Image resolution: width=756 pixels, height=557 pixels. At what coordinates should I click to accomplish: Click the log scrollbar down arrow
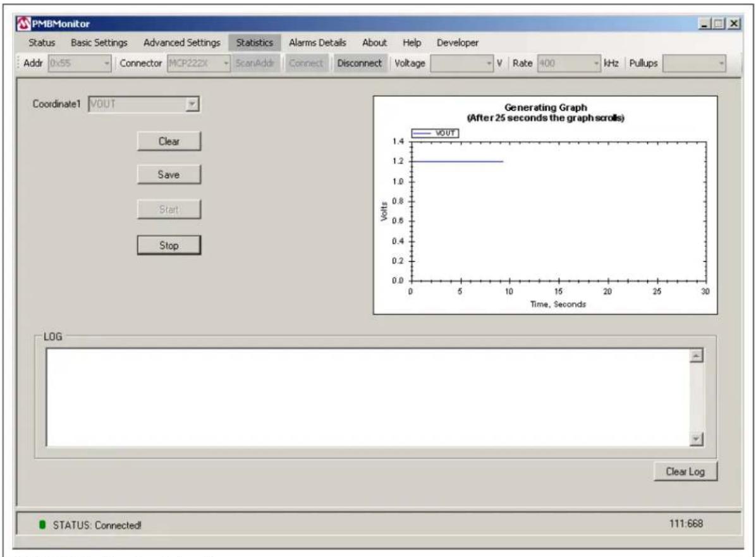coord(696,439)
